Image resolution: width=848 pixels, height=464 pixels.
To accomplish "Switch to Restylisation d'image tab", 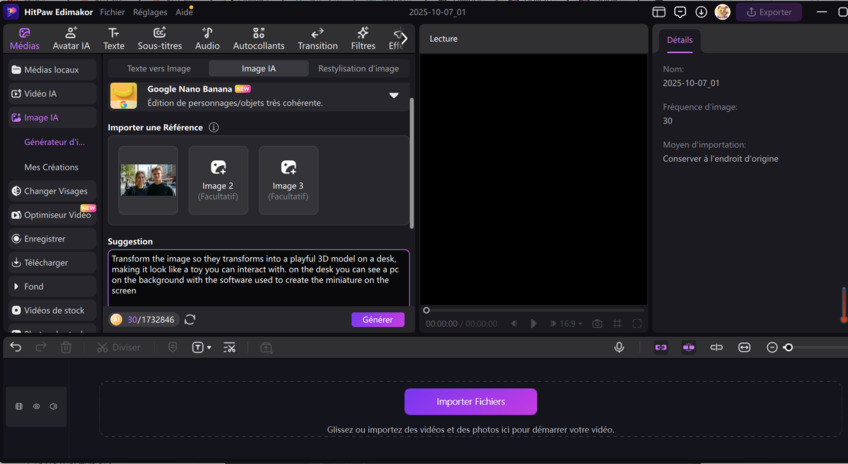I will (x=358, y=69).
